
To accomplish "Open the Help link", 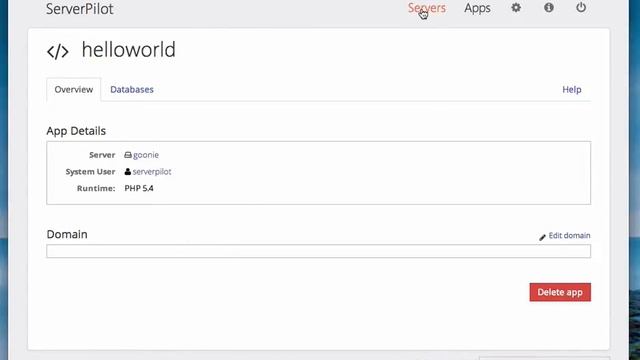I will [571, 89].
